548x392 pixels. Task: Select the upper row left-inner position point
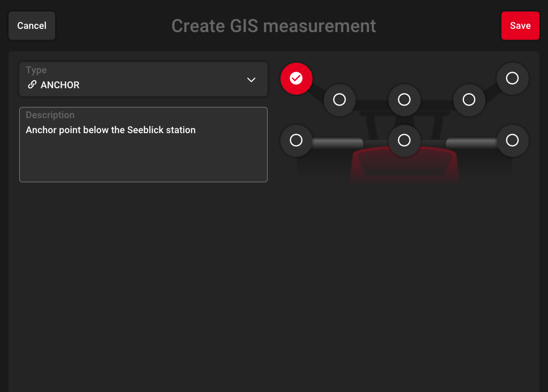click(339, 100)
